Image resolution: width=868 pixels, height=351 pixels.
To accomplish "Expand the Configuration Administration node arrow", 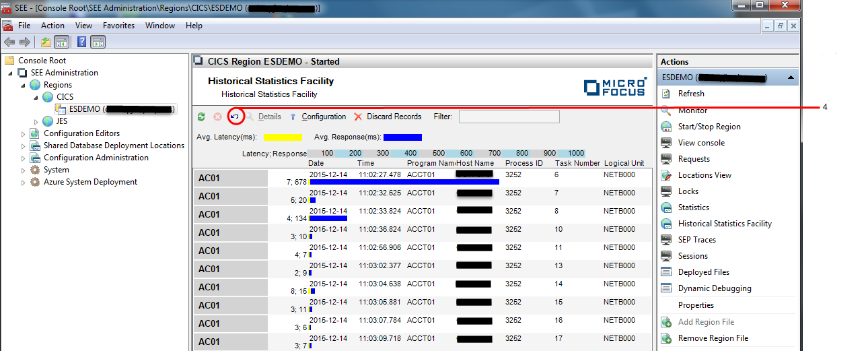I will 24,158.
